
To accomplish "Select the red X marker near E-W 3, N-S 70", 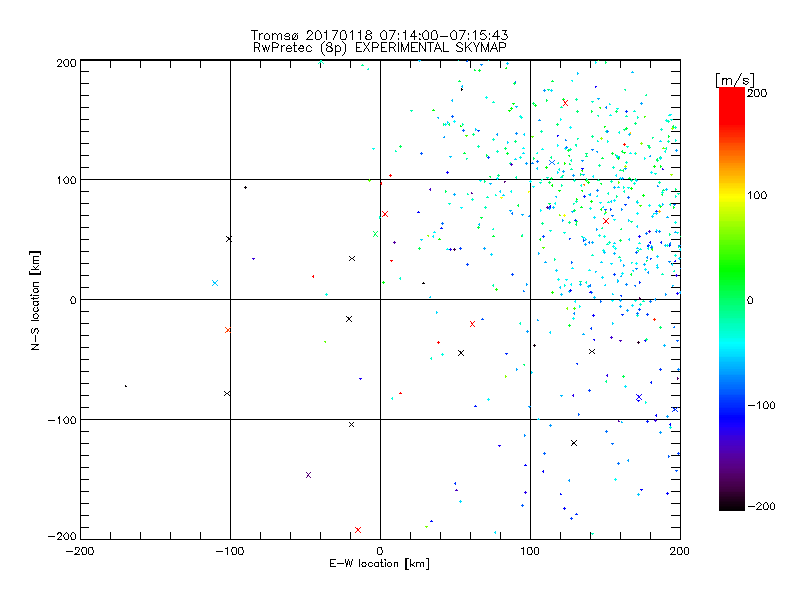I will (385, 214).
